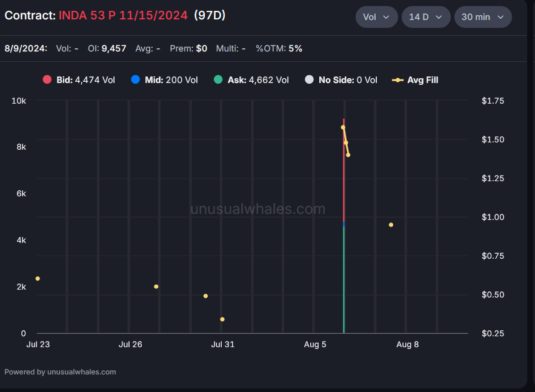Click the grey No Side color dot
The width and height of the screenshot is (535, 392).
click(x=309, y=79)
